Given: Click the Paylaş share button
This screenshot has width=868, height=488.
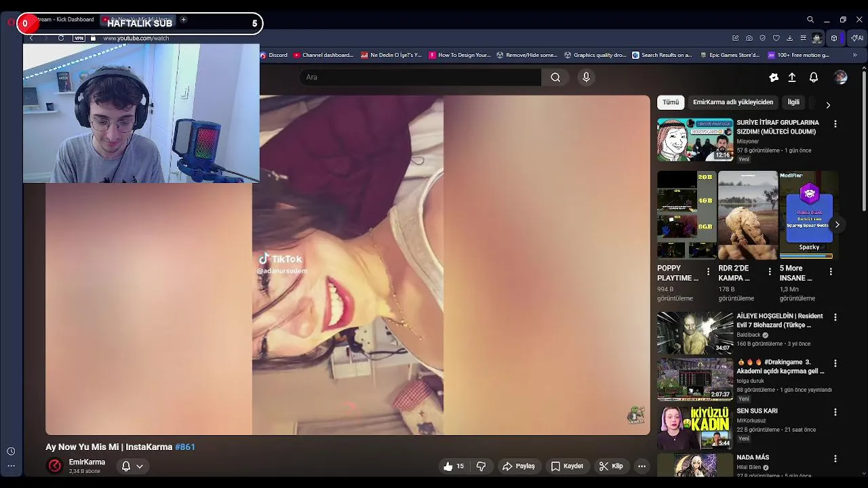Looking at the screenshot, I should coord(519,466).
